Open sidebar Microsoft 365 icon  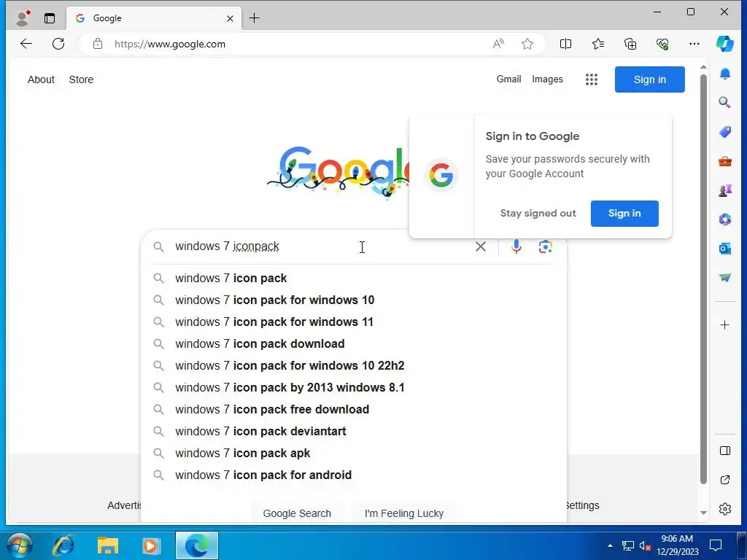click(x=724, y=219)
